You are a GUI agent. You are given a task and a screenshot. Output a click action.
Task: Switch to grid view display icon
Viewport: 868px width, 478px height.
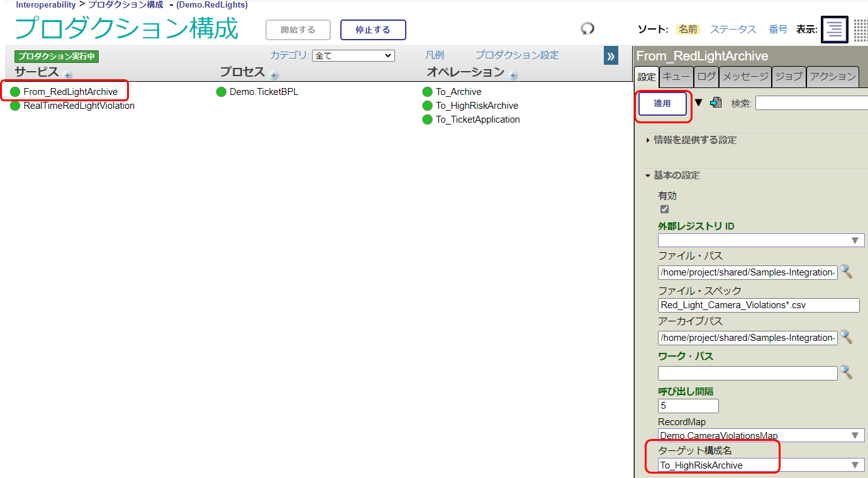coord(860,30)
